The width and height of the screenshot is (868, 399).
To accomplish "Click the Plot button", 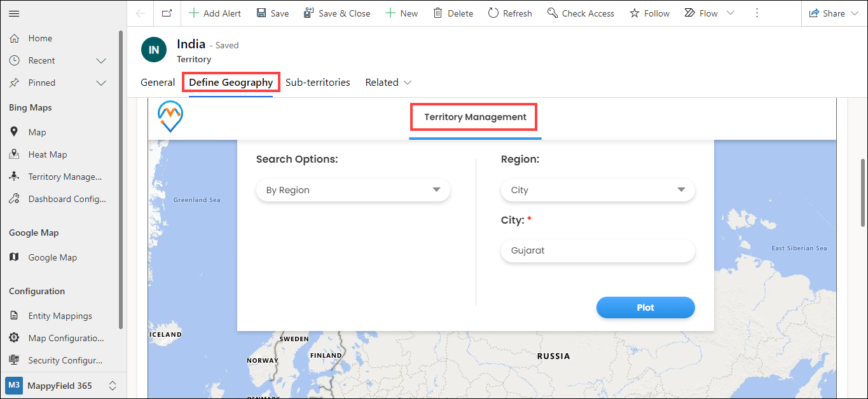I will (645, 308).
